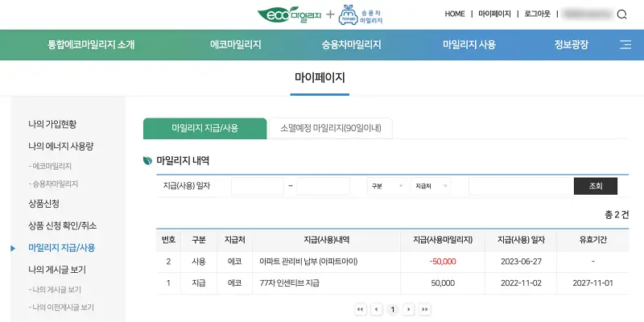Go to next page arrow
Viewport: 644px width, 322px height.
pyautogui.click(x=409, y=309)
